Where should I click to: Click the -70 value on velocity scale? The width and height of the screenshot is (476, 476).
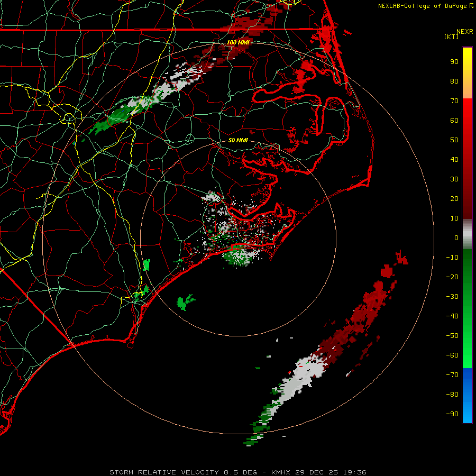452,375
